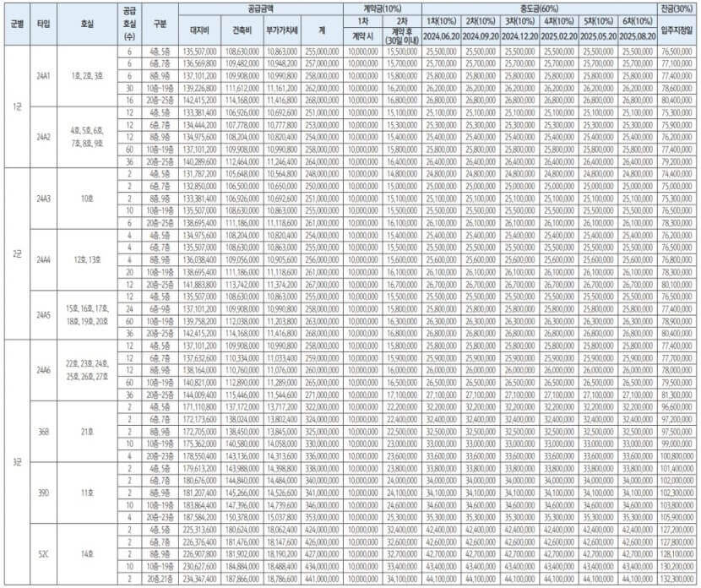
Task: Click total value 424,000,000
Action: pos(322,530)
